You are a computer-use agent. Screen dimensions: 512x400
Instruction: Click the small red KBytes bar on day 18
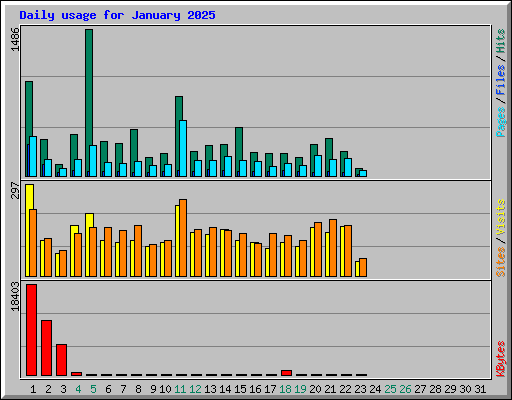tap(286, 373)
